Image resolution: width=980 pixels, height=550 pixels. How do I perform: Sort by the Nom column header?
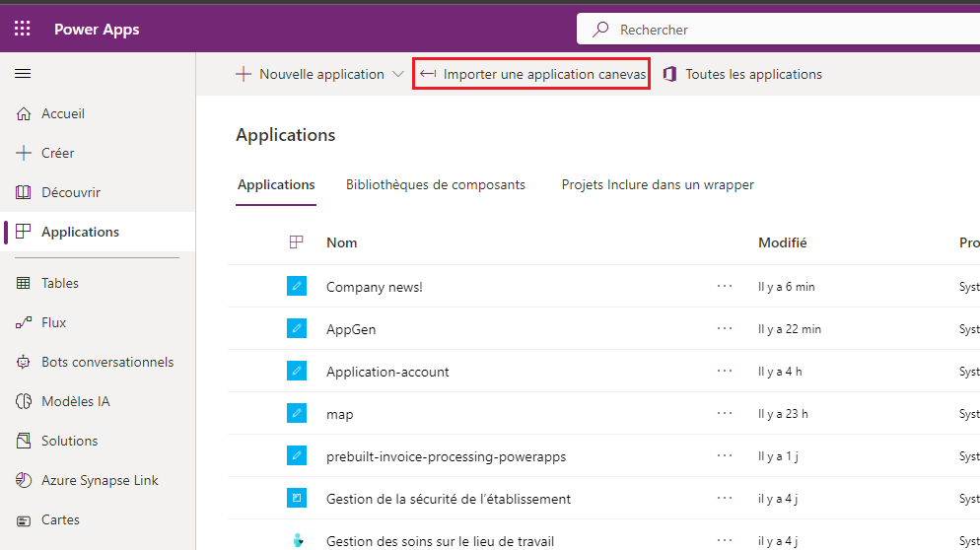click(342, 242)
